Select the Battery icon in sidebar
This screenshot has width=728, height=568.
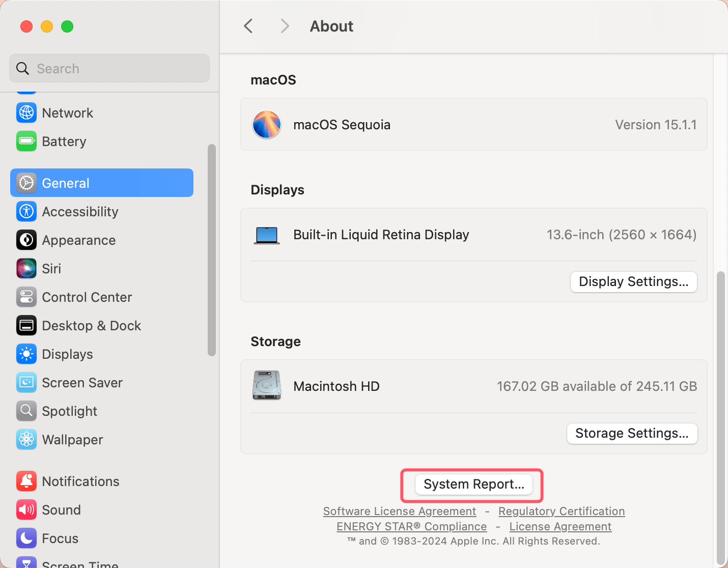[x=26, y=141]
